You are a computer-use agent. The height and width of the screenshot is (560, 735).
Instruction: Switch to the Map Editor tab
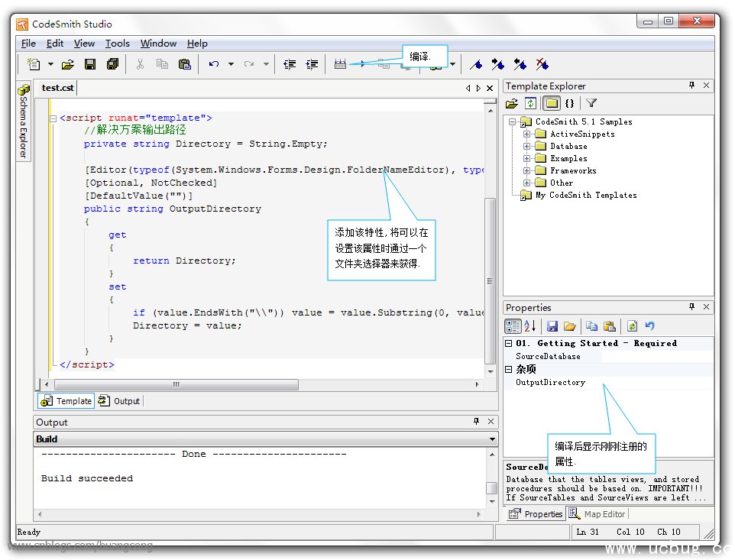597,514
